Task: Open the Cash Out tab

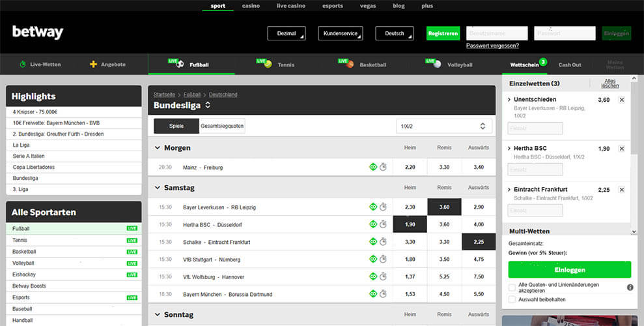Action: pos(570,65)
